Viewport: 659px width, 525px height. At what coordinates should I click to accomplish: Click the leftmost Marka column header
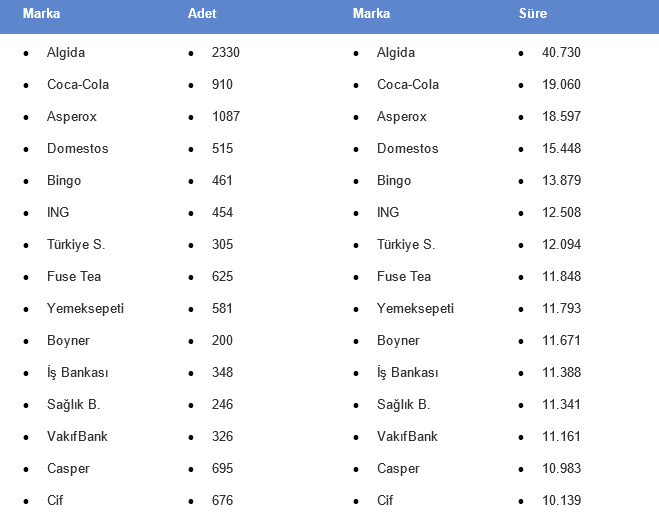[41, 13]
